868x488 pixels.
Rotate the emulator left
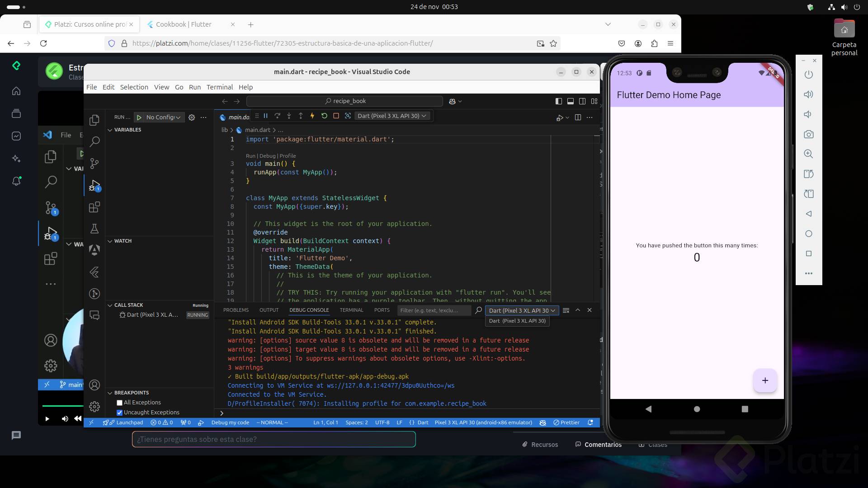pyautogui.click(x=809, y=174)
